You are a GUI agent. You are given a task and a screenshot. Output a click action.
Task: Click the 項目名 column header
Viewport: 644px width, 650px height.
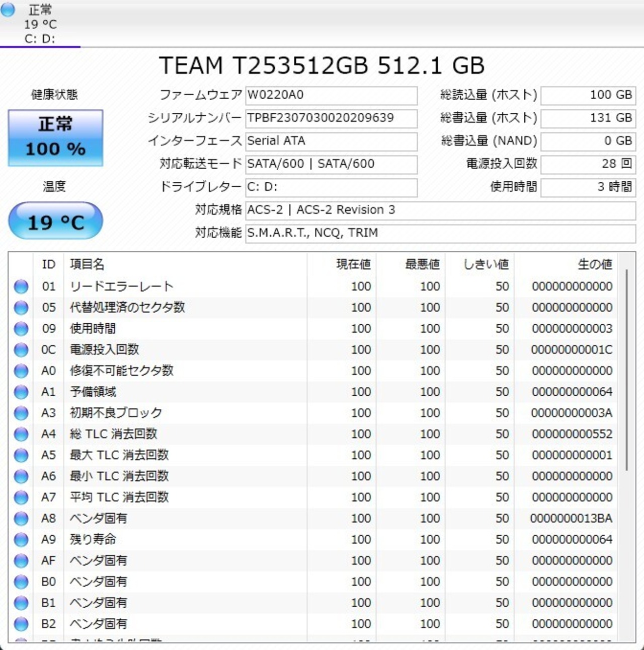[x=87, y=264]
